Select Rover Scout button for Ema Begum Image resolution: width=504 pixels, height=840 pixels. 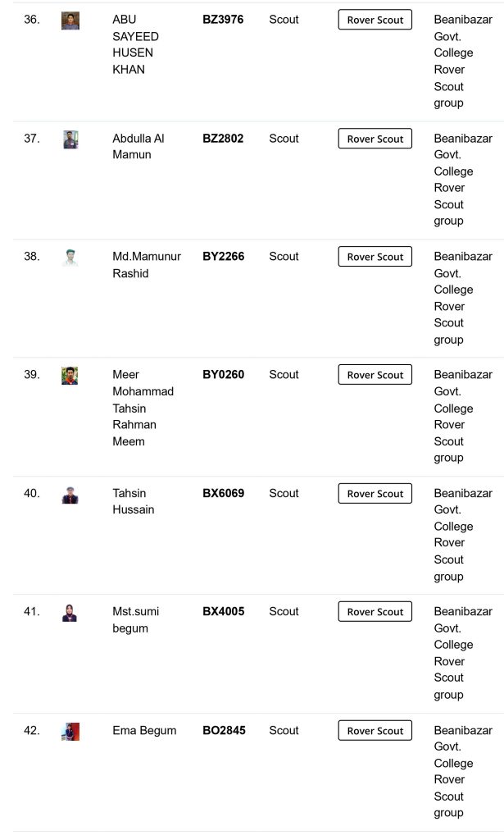coord(375,731)
